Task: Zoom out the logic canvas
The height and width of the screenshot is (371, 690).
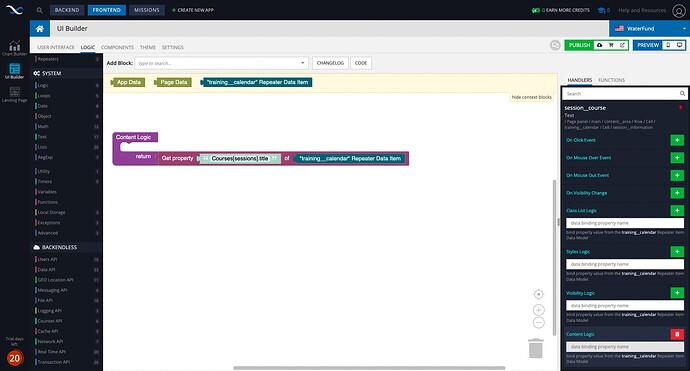Action: [539, 323]
